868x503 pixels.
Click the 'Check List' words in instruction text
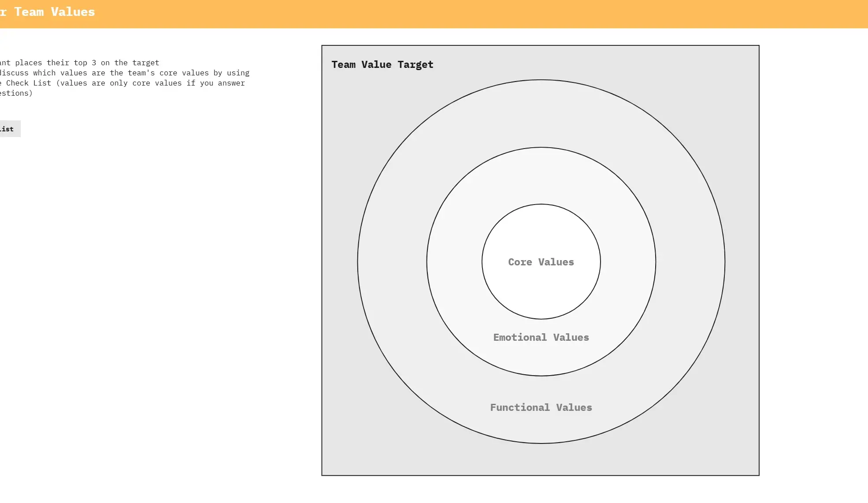tap(28, 83)
